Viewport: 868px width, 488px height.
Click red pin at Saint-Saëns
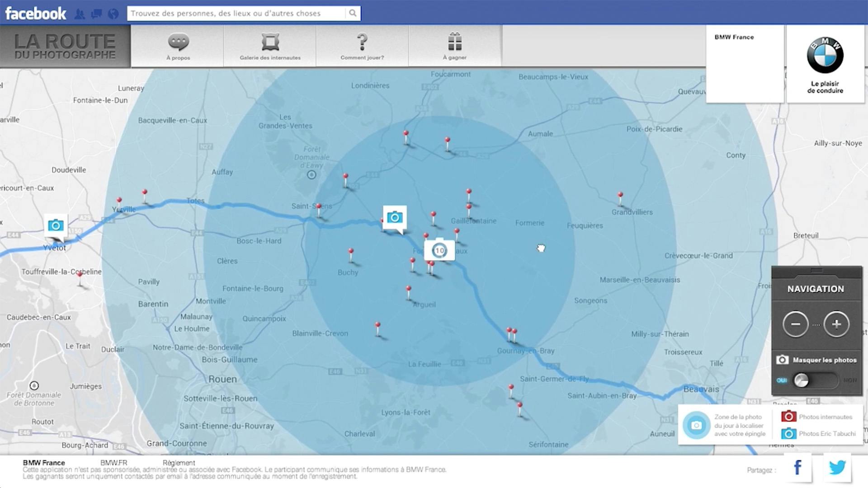coord(319,210)
